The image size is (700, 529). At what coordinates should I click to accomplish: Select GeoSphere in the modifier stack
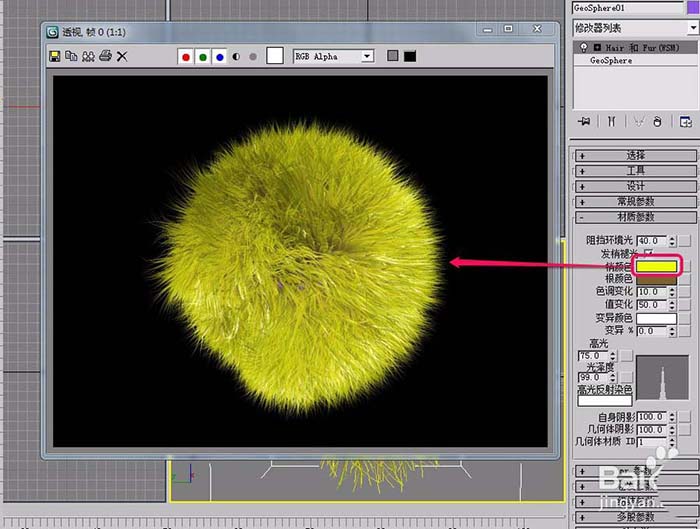pos(611,60)
